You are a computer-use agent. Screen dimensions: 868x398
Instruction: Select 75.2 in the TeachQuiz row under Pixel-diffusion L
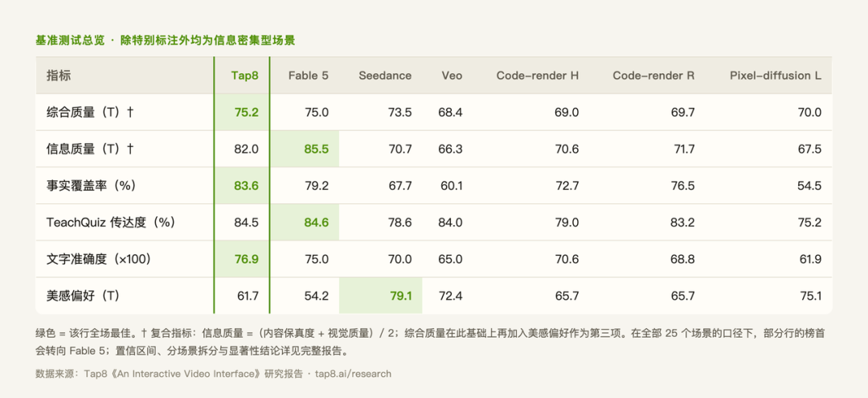810,223
